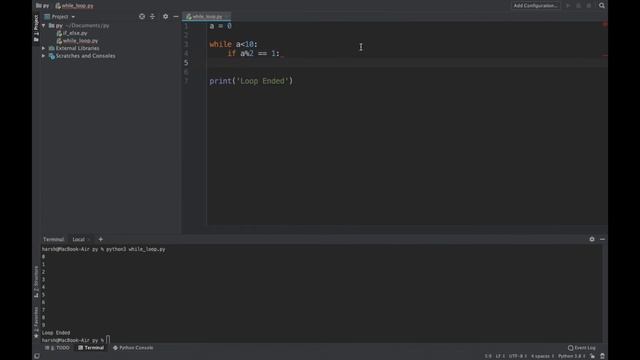This screenshot has width=640, height=360.
Task: Open the Project view dropdown
Action: point(60,17)
